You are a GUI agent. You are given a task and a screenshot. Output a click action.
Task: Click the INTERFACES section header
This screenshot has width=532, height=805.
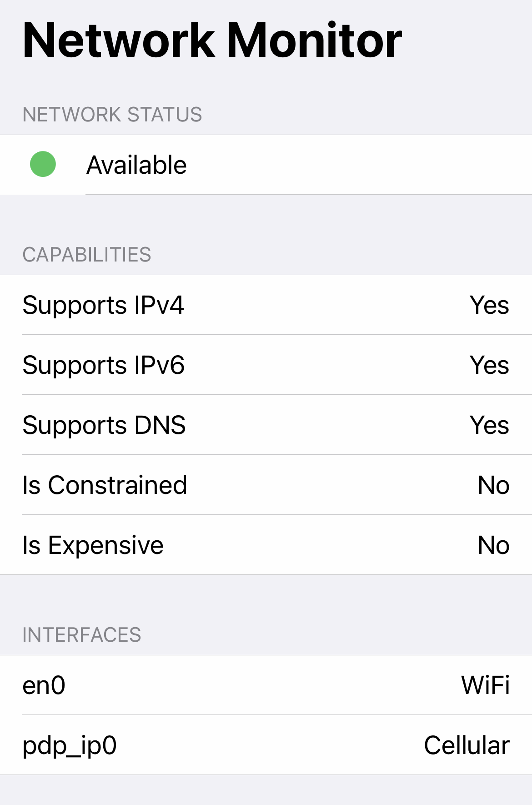pyautogui.click(x=82, y=634)
